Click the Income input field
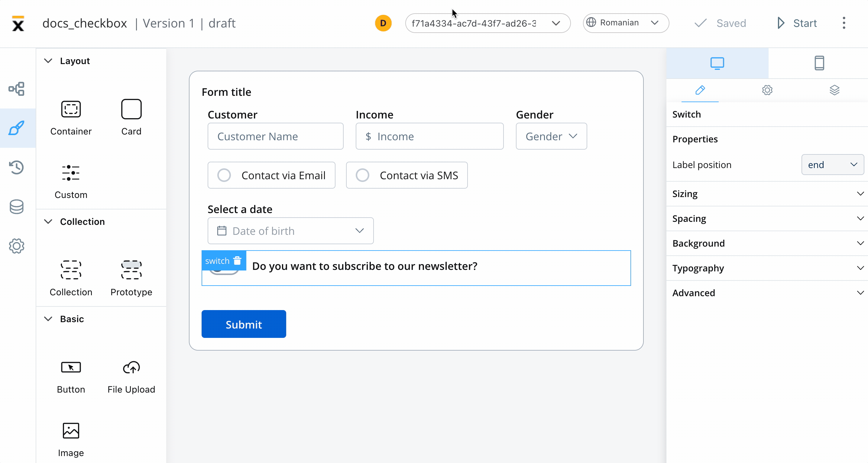This screenshot has height=463, width=868. point(429,136)
